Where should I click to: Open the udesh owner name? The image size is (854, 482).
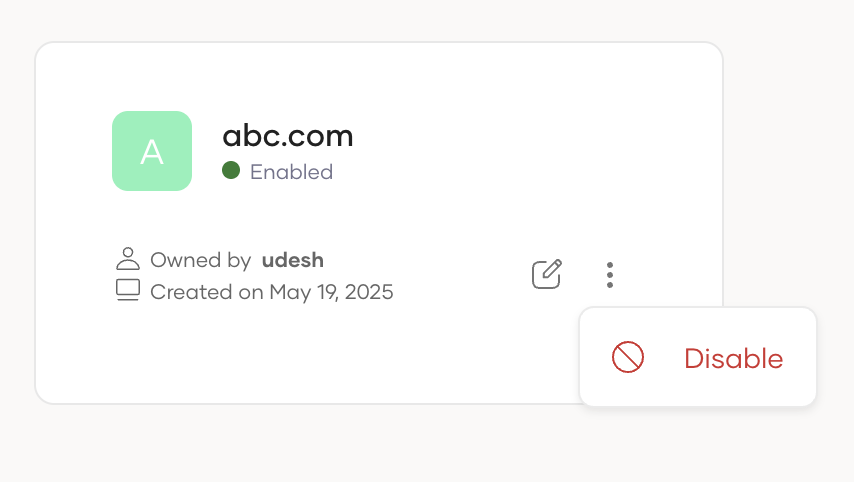[x=293, y=260]
